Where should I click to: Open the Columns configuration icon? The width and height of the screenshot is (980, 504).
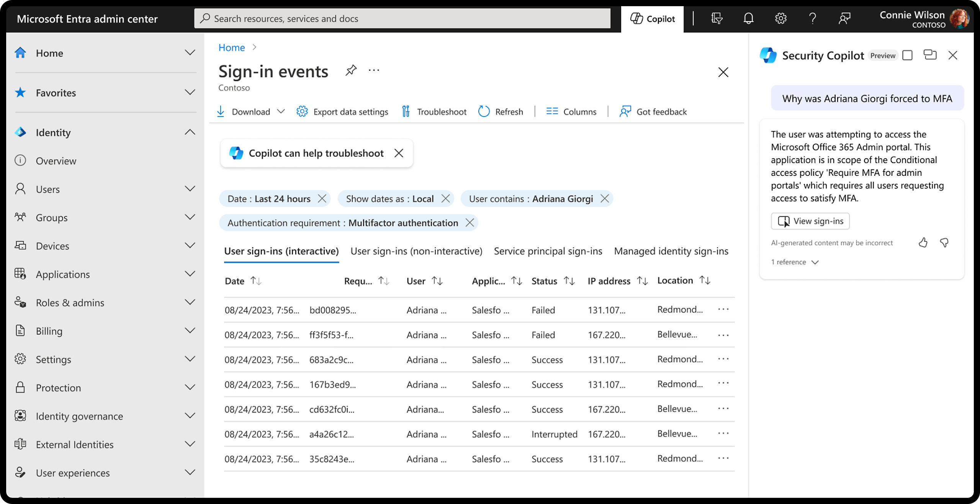tap(551, 111)
